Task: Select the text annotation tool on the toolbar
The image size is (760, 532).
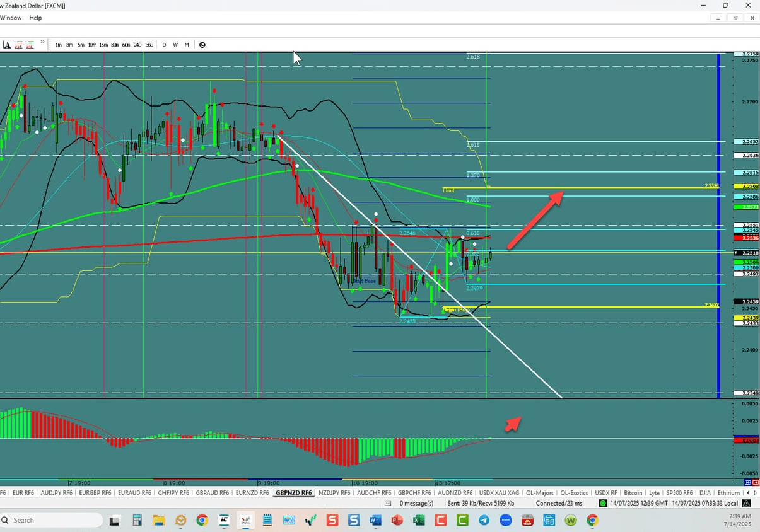Action: click(x=6, y=45)
